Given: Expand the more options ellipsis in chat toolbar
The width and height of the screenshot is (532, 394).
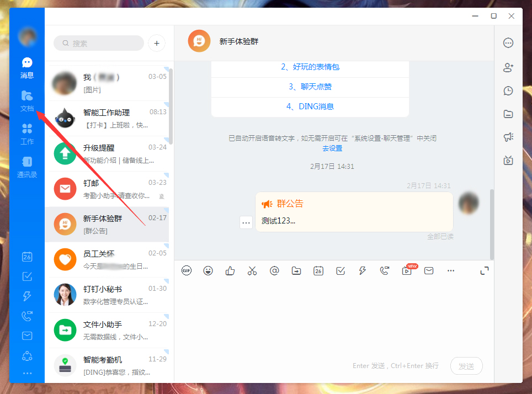Looking at the screenshot, I should [x=451, y=270].
